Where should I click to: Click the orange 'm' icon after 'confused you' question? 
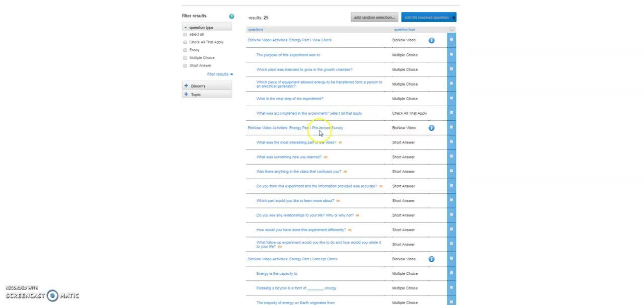tap(345, 172)
